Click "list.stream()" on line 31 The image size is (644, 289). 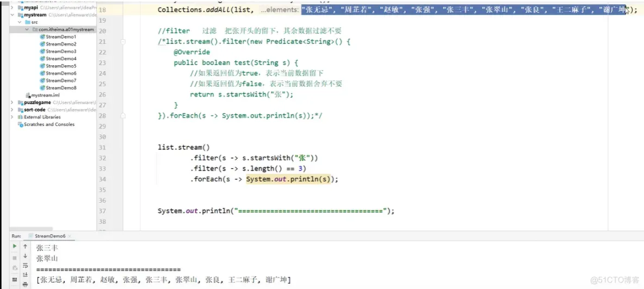(x=184, y=148)
